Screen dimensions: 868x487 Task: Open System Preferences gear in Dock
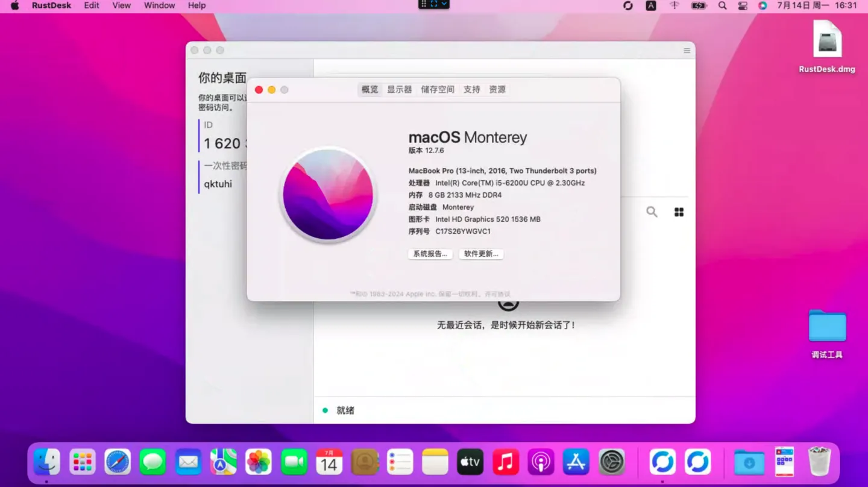(x=611, y=462)
